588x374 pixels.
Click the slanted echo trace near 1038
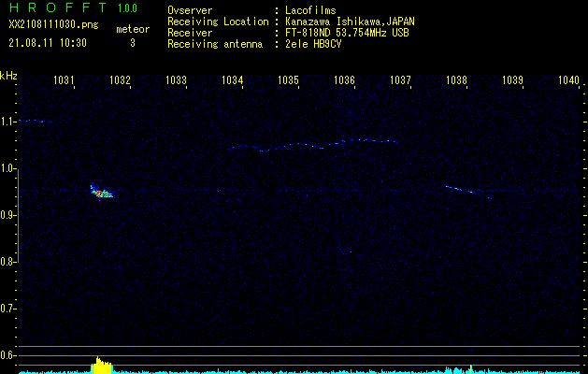(x=468, y=191)
